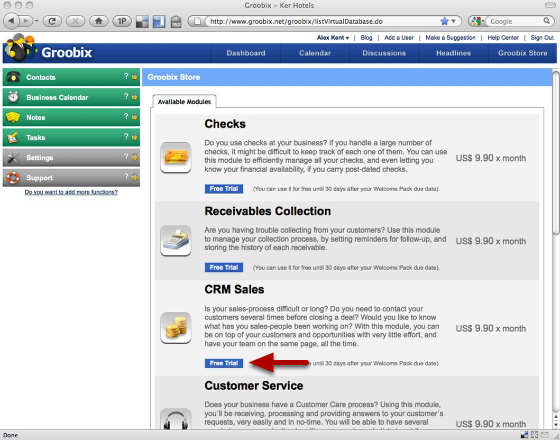Open the Headlines menu
The height and width of the screenshot is (440, 560).
pyautogui.click(x=453, y=53)
